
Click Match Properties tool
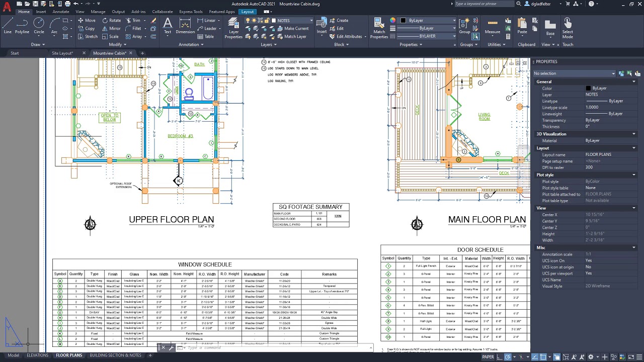379,28
